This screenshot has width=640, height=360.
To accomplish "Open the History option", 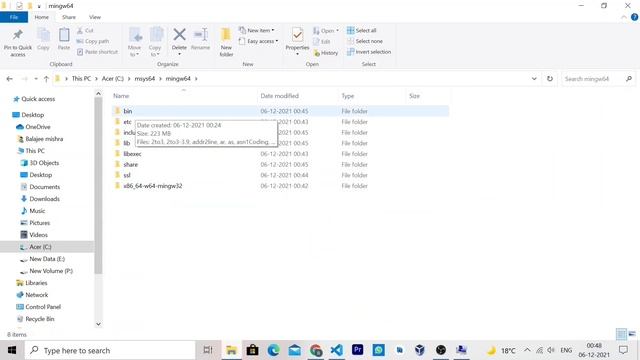I will coord(326,53).
